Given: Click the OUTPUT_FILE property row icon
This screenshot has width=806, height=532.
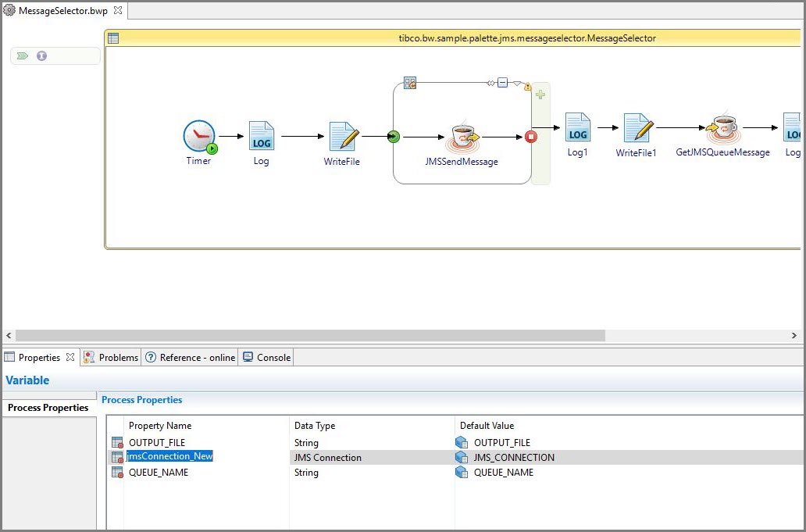Looking at the screenshot, I should [117, 443].
